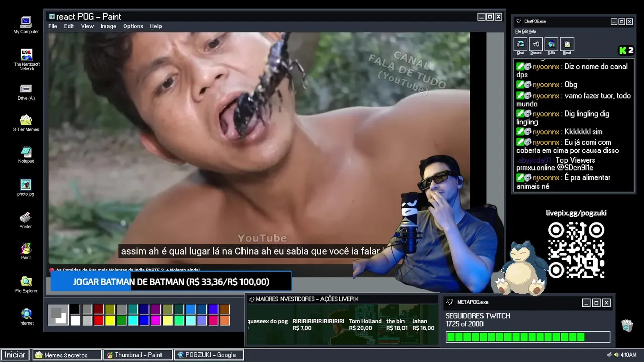
Task: Switch to Thumbnail – Paint taskbar window
Action: point(138,355)
